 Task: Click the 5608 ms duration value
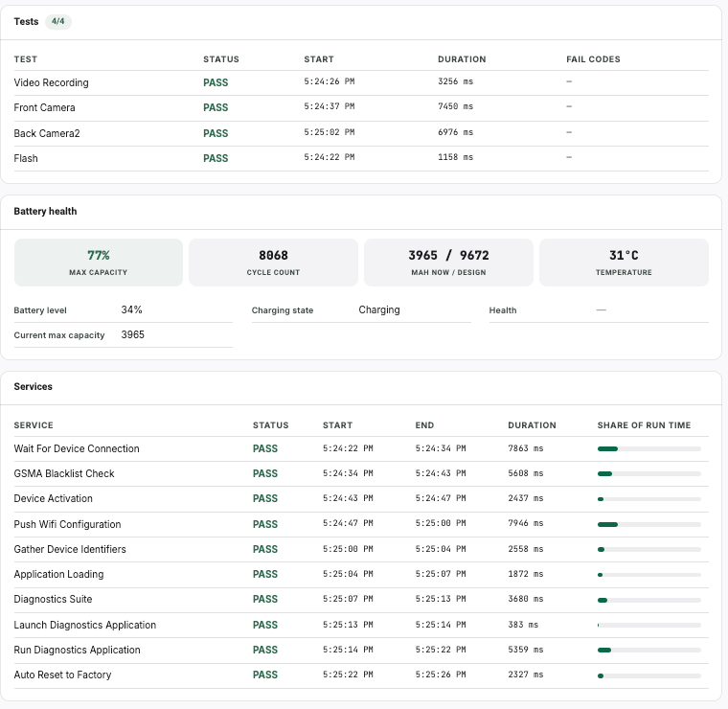click(526, 473)
